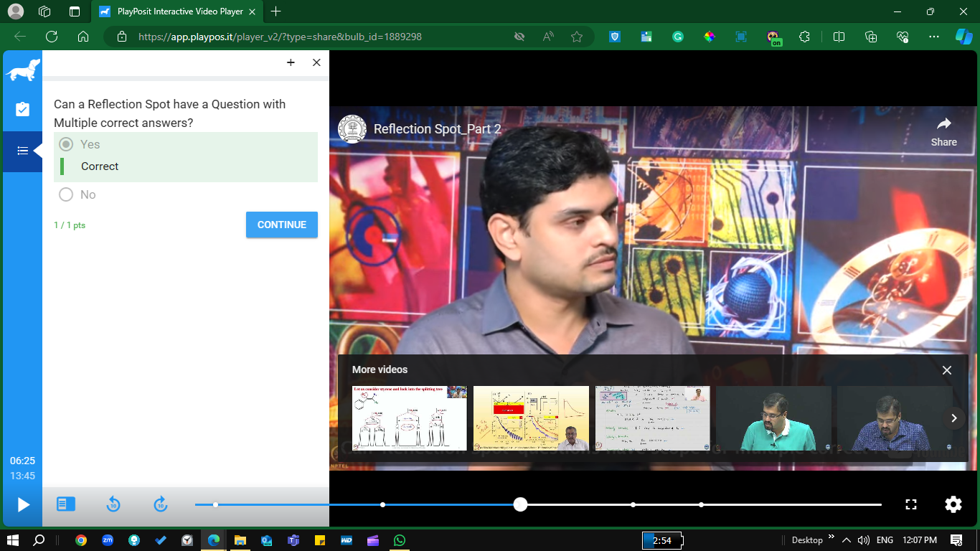Toggle the question panel view icon
980x551 pixels.
(65, 504)
